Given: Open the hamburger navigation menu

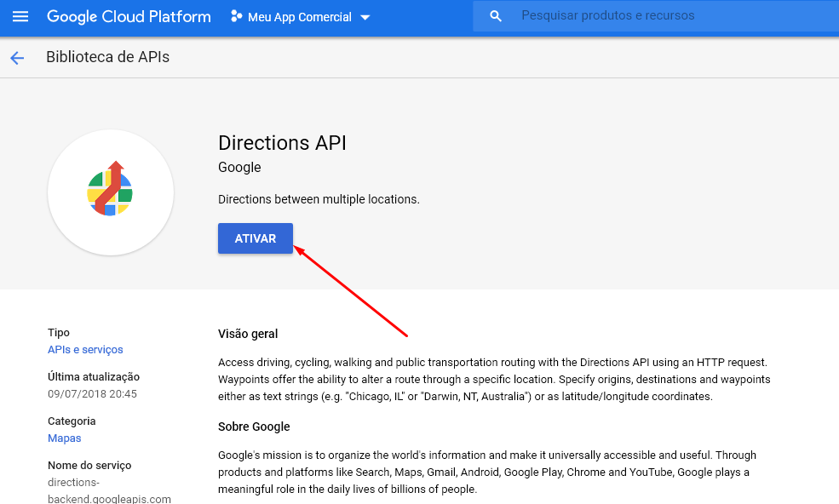Looking at the screenshot, I should tap(20, 16).
